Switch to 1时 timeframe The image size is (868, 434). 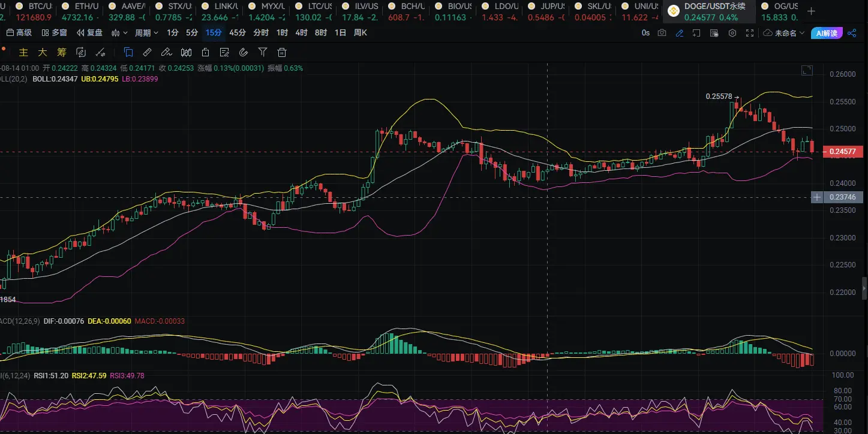coord(282,32)
